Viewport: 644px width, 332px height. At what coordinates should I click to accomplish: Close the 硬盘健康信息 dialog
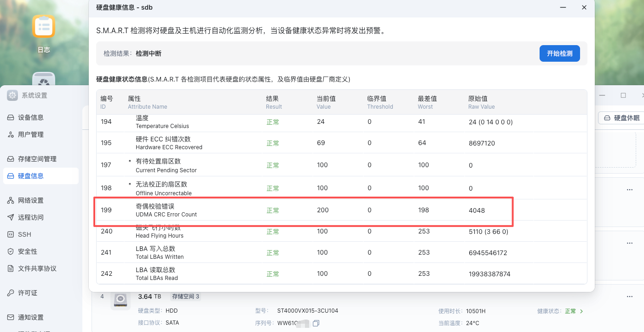[584, 7]
